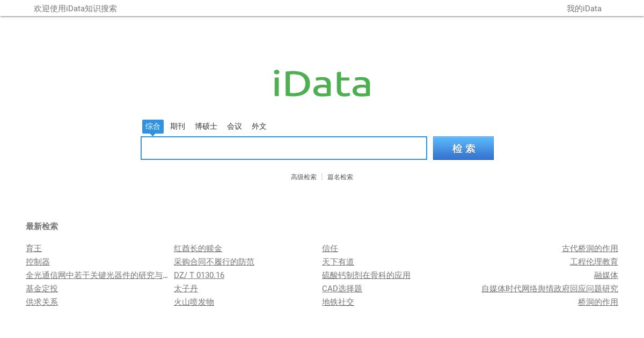Open recent search 基金定投
This screenshot has width=644, height=338.
click(42, 289)
